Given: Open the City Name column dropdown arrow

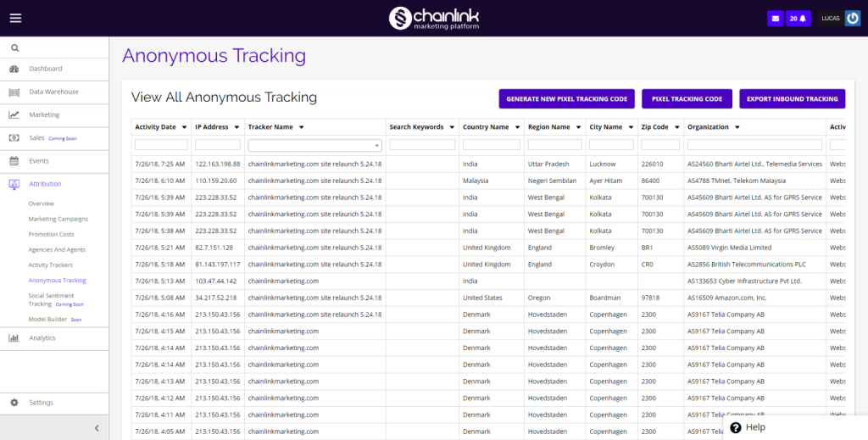Looking at the screenshot, I should coord(631,127).
